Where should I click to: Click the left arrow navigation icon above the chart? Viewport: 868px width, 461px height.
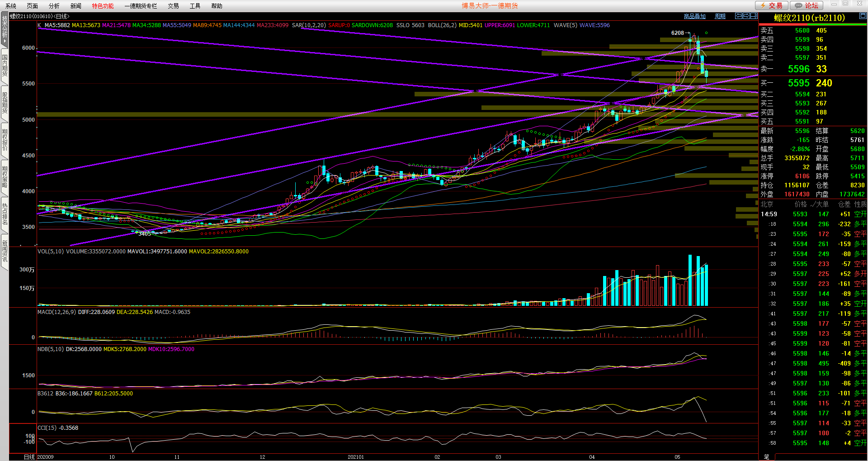[x=739, y=16]
